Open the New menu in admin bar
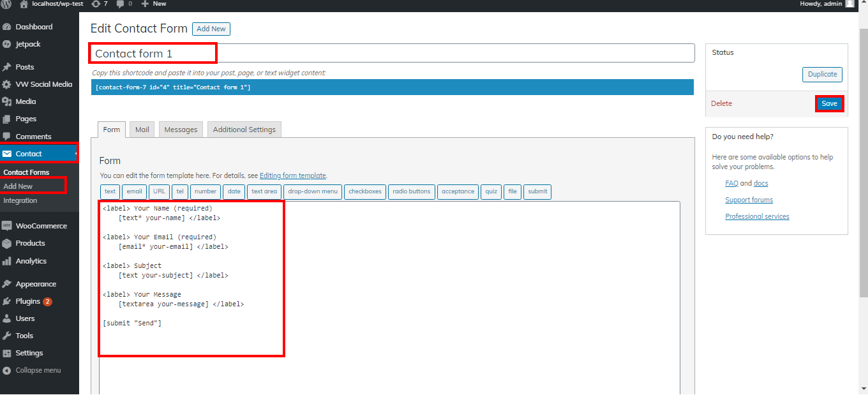 [x=154, y=4]
